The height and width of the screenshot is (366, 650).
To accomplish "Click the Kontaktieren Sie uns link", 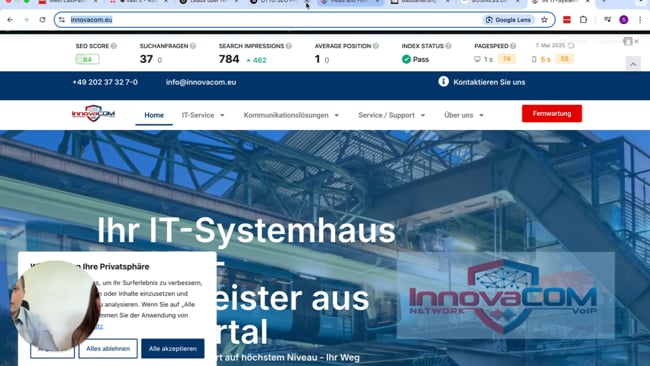I will (x=489, y=82).
